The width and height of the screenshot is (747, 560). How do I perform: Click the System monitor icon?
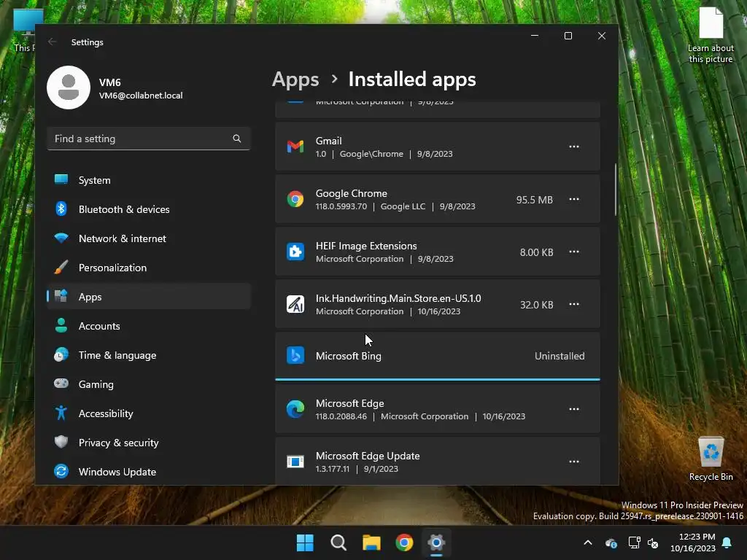[x=61, y=179]
